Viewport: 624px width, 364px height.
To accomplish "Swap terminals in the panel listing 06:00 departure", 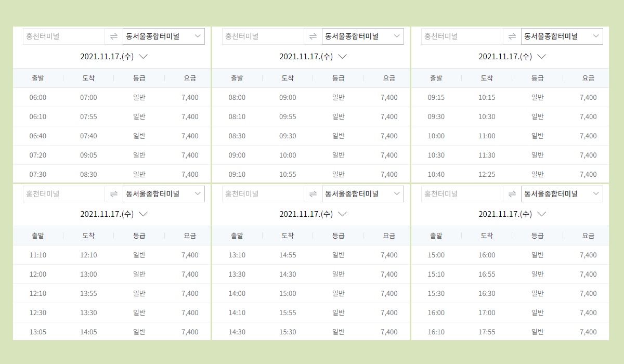I will tap(114, 36).
